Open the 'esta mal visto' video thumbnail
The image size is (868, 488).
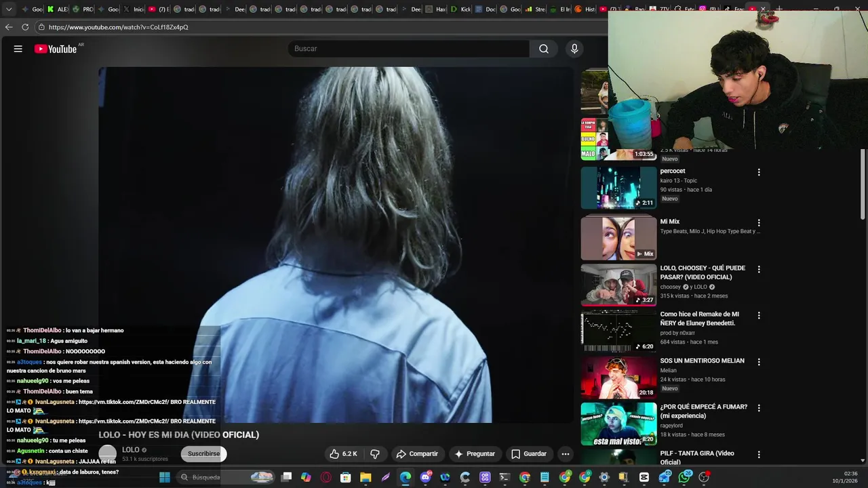pos(618,424)
